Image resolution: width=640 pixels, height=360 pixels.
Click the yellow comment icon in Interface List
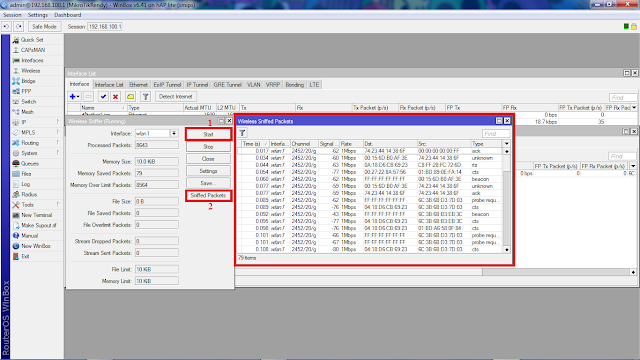tap(130, 97)
